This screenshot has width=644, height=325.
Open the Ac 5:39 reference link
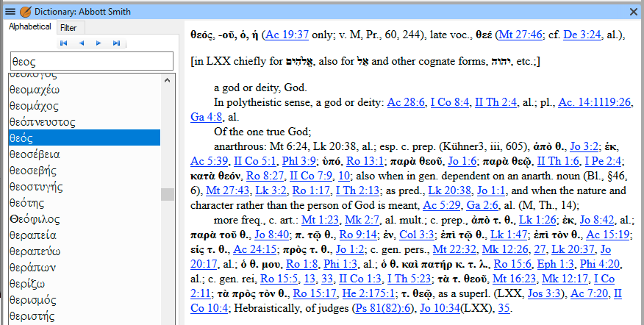tap(209, 161)
